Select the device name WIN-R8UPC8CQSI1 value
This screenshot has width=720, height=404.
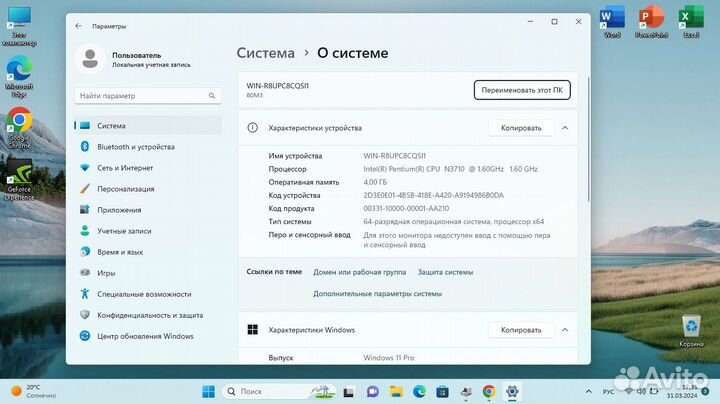(x=394, y=156)
